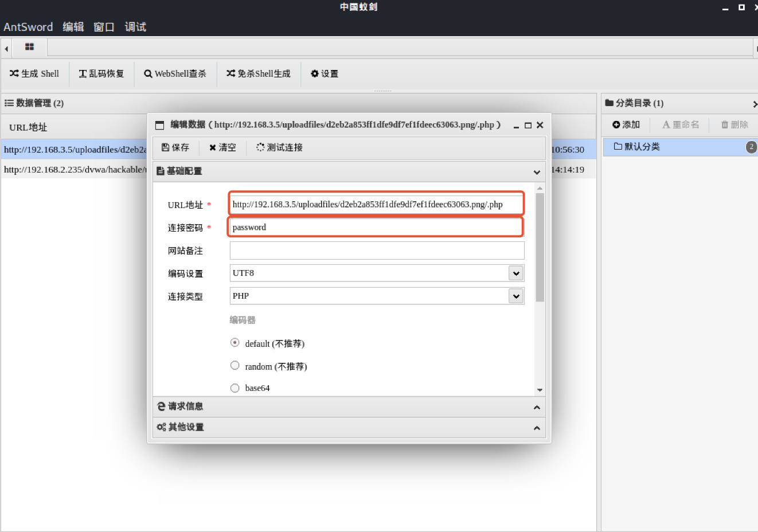
Task: Click the 14:14:19 time cell
Action: coord(568,170)
